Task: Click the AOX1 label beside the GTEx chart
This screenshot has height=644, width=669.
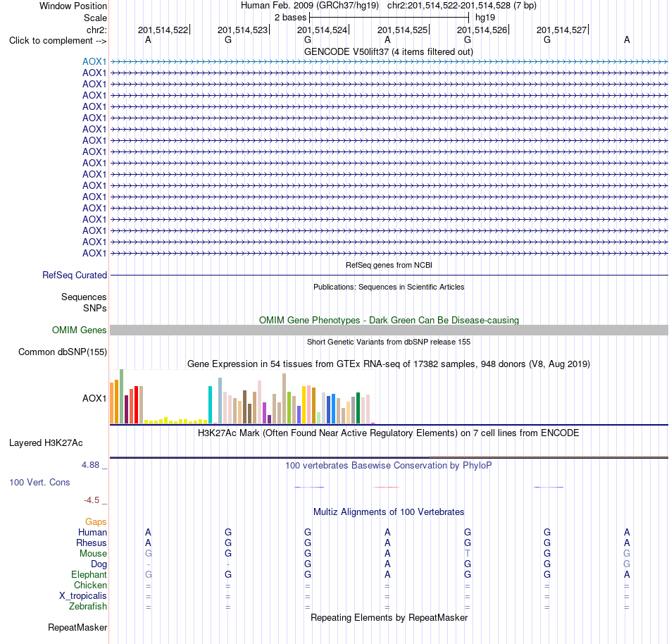Action: click(x=94, y=398)
